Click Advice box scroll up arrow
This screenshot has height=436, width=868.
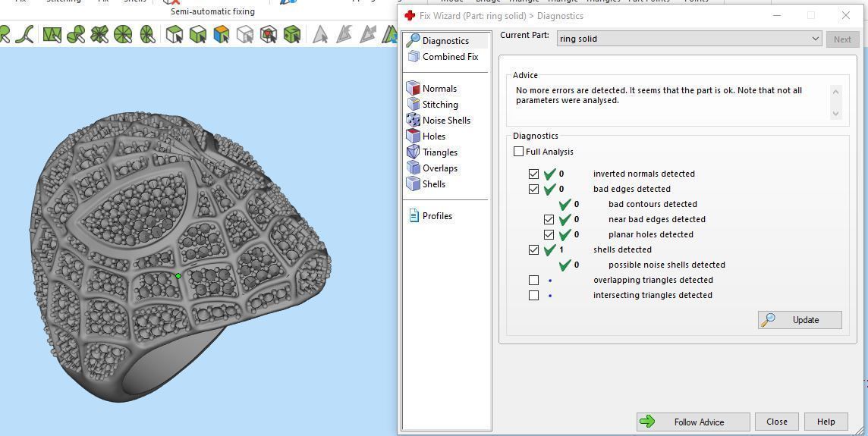(x=836, y=92)
